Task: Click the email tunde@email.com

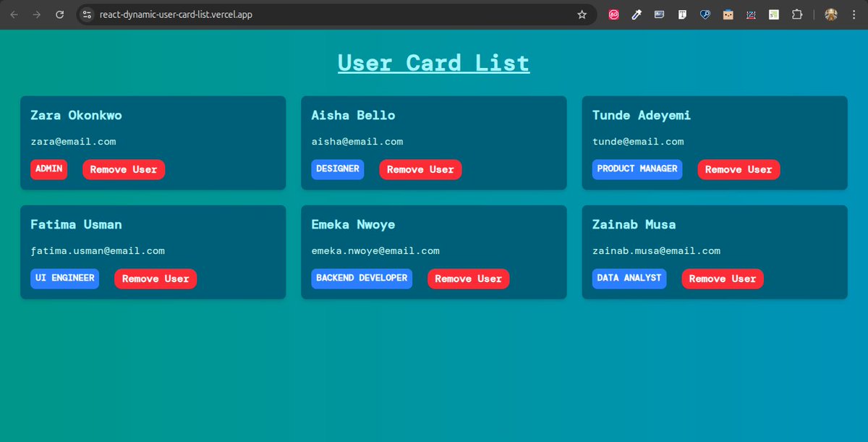Action: pyautogui.click(x=638, y=142)
